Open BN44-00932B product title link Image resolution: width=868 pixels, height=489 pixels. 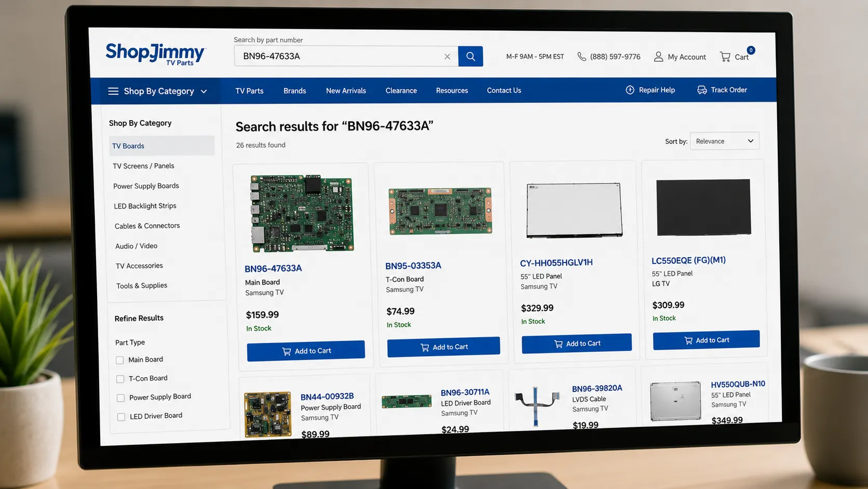[327, 397]
